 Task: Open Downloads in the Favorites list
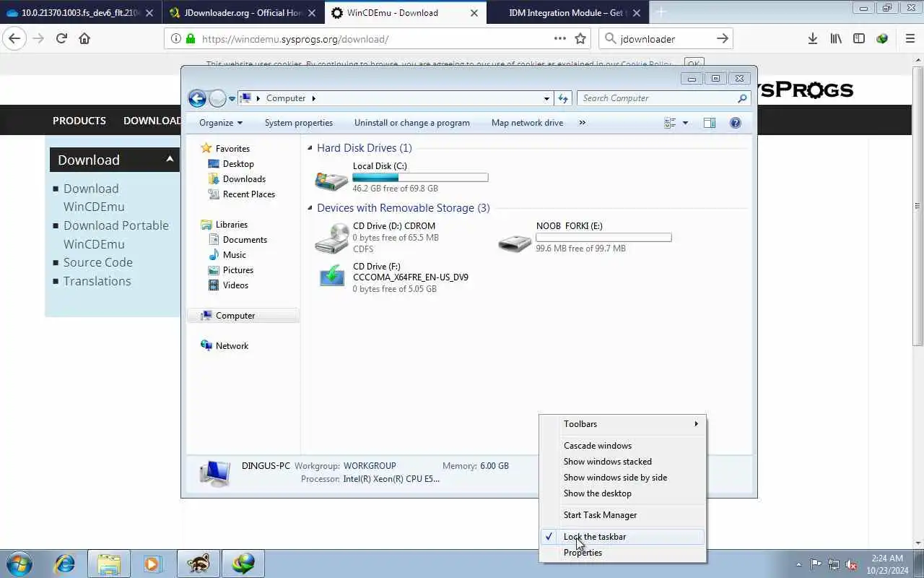(244, 179)
